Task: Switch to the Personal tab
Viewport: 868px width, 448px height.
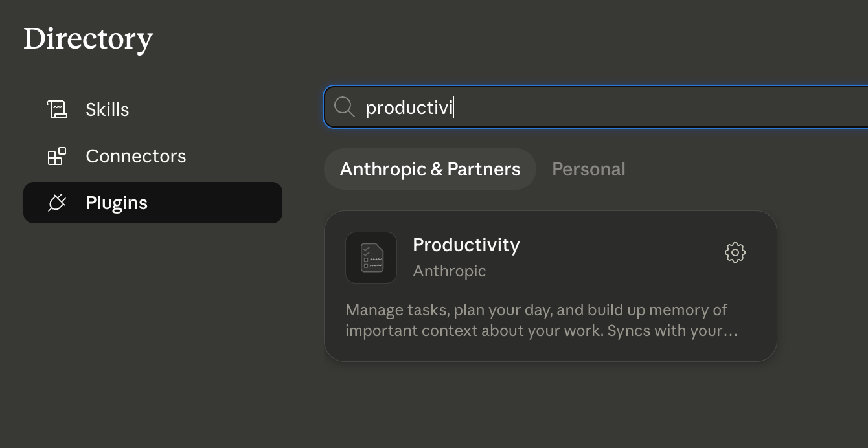Action: [x=589, y=169]
